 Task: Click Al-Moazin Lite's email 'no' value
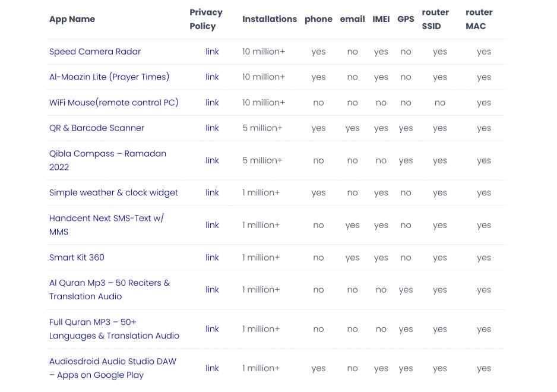point(352,77)
